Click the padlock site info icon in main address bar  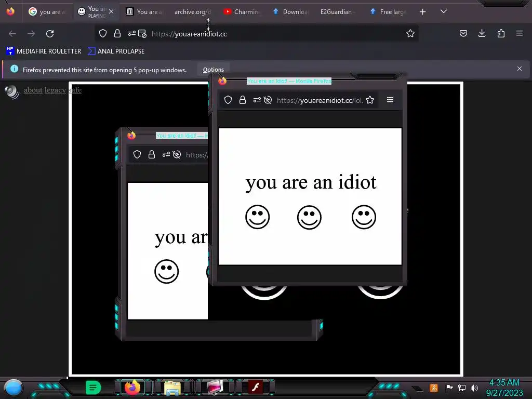(x=117, y=34)
